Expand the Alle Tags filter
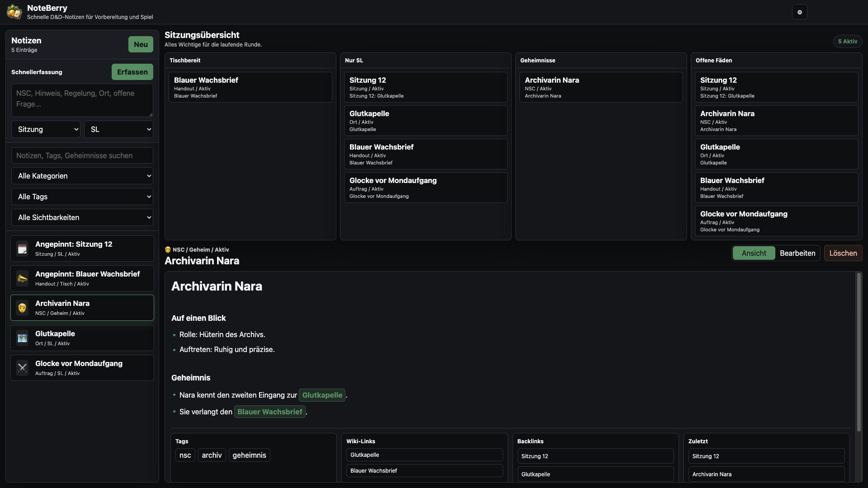Viewport: 868px width, 488px height. tap(82, 197)
